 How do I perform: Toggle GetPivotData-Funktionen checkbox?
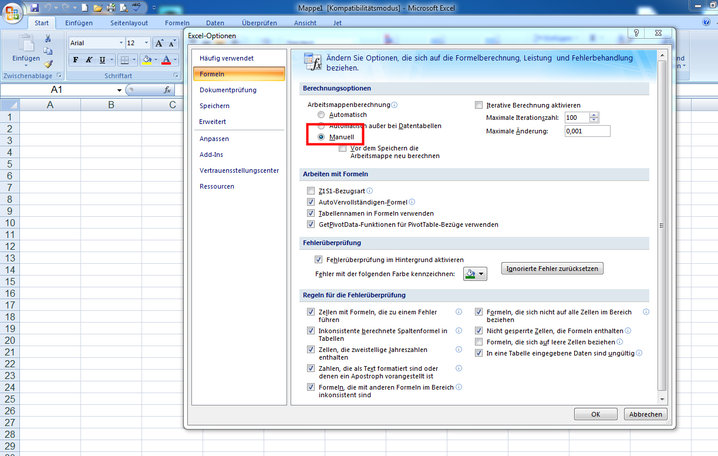(x=311, y=225)
